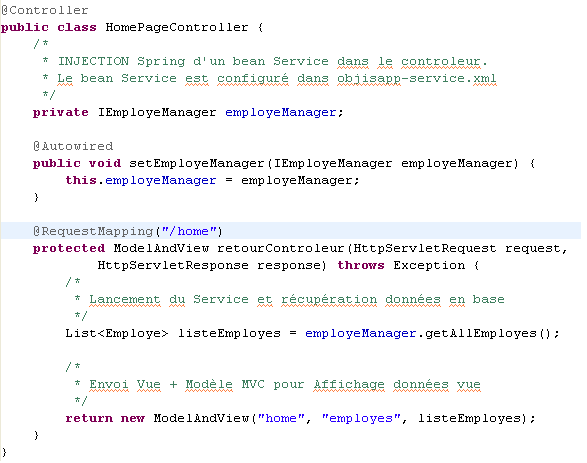Click the word 'Lancement' in the comment
The height and width of the screenshot is (463, 587).
[x=125, y=299]
